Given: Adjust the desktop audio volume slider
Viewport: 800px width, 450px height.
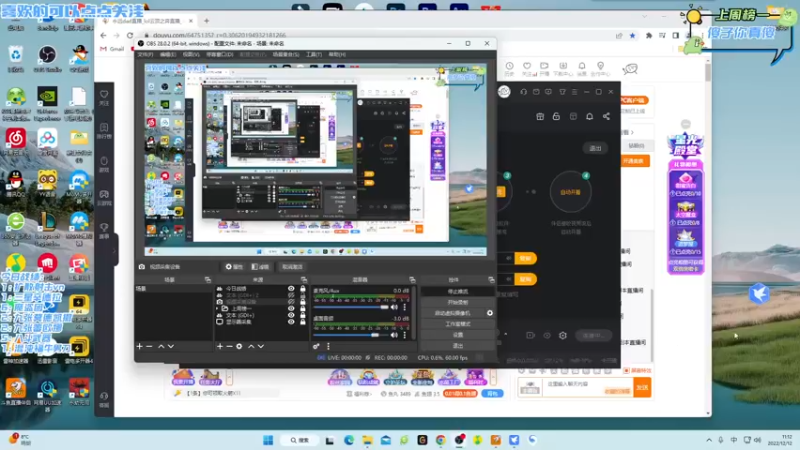Looking at the screenshot, I should [351, 335].
